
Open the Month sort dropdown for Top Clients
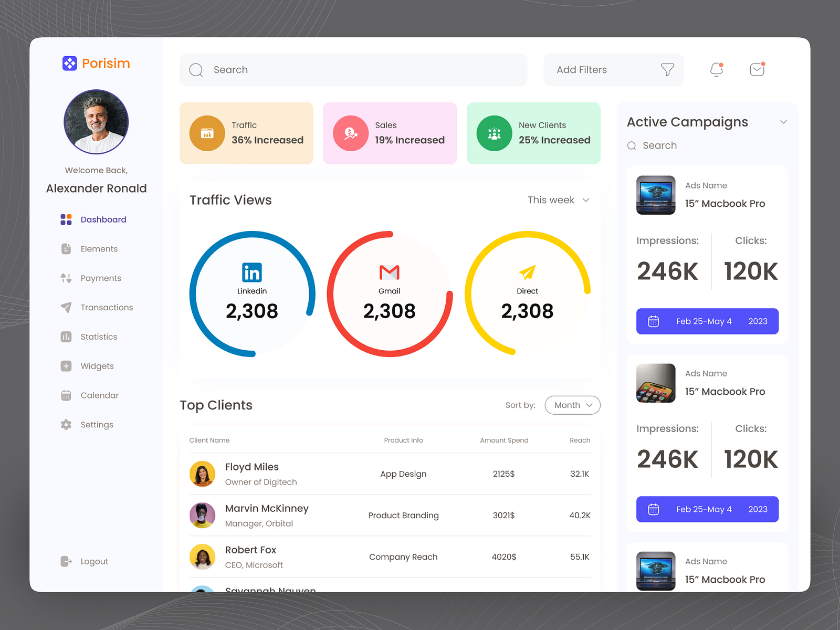pos(572,405)
